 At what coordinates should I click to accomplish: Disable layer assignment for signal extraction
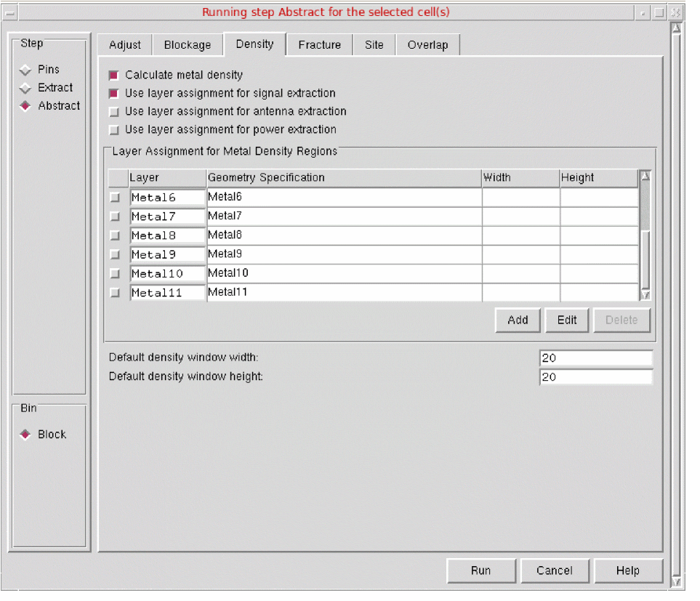click(113, 94)
